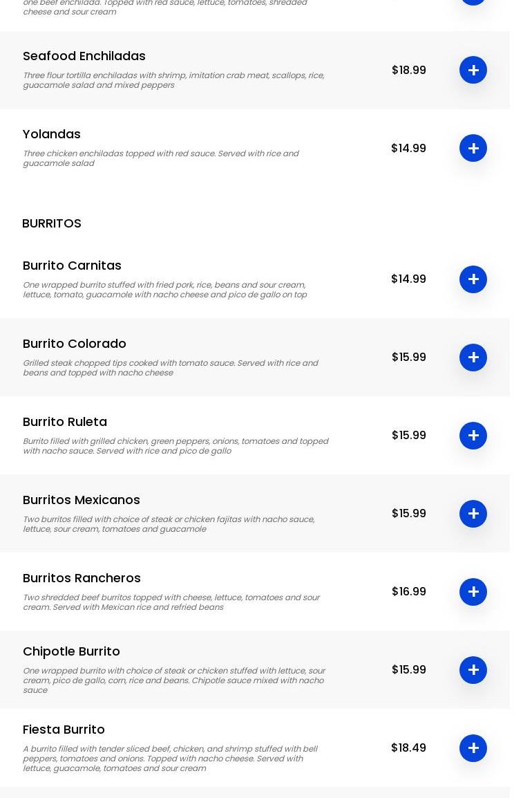Click the $18.99 Seafood Enchiladas price
The image size is (532, 798).
[409, 70]
